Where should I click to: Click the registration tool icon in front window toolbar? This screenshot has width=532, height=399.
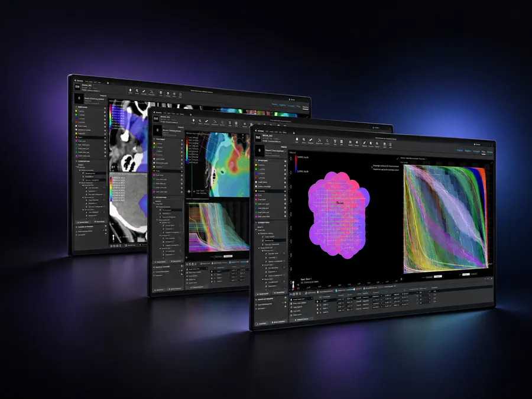pos(319,140)
